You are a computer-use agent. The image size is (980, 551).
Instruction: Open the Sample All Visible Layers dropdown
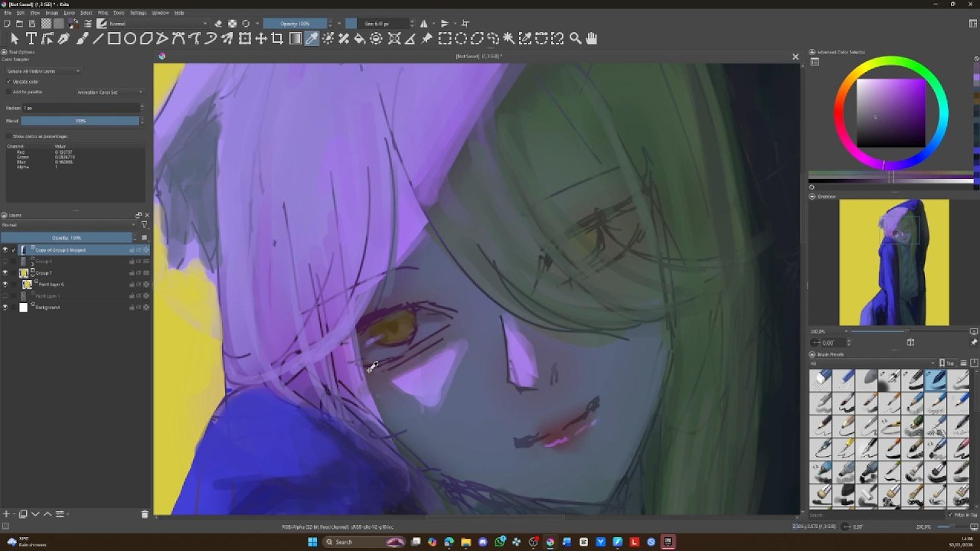43,71
